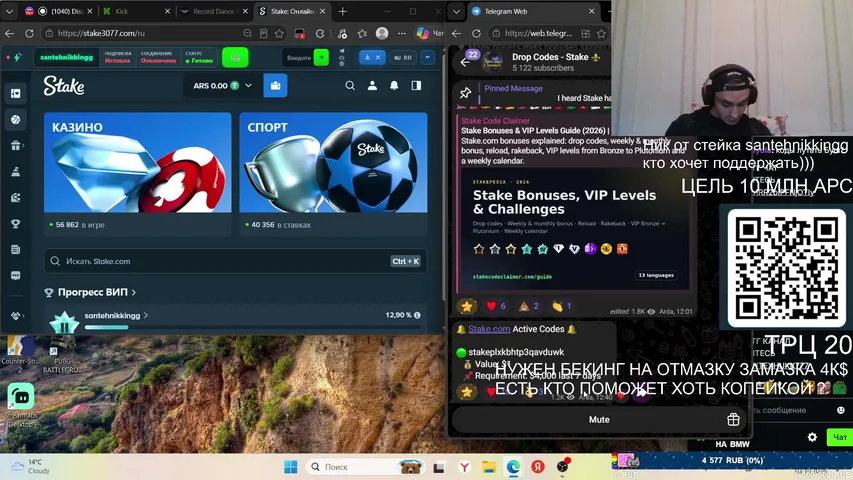The height and width of the screenshot is (480, 853).
Task: Follow the Stake.com link in Active Codes message
Action: click(x=489, y=329)
